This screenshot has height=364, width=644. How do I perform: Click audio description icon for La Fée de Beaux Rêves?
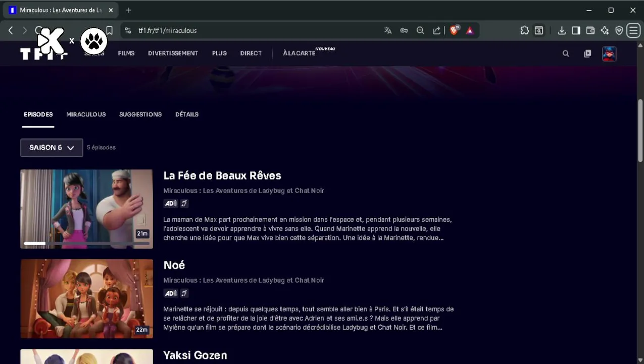click(x=171, y=203)
